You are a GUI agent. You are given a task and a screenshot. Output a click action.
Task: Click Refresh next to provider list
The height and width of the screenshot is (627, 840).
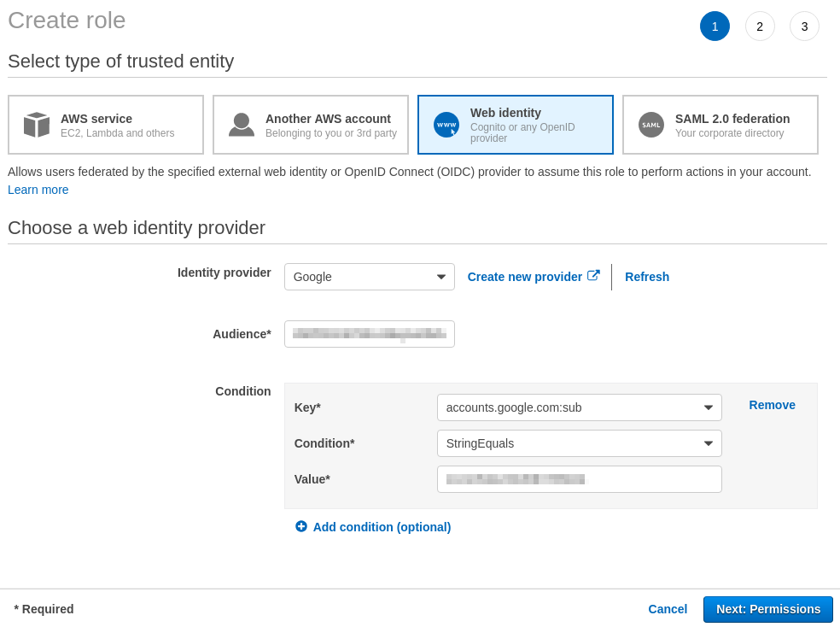pos(647,277)
